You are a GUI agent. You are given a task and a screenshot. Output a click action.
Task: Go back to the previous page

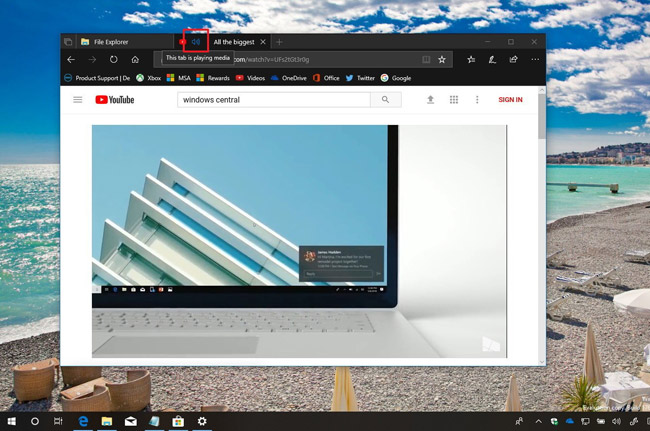(71, 60)
